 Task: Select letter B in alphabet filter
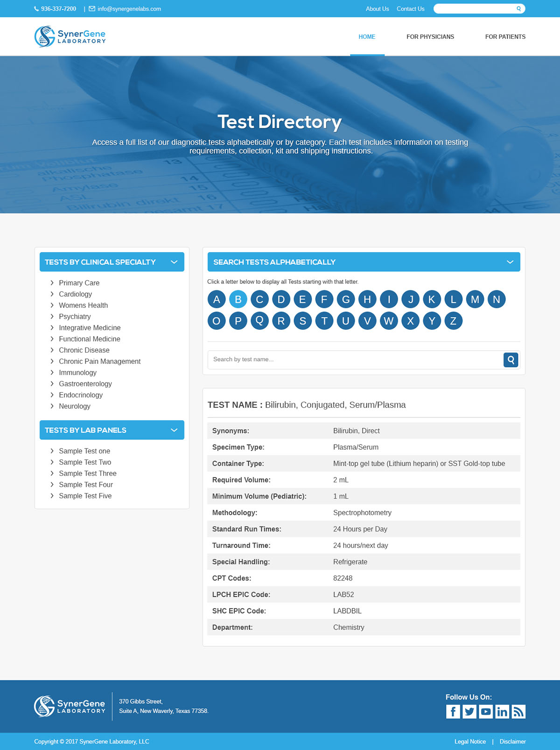tap(238, 299)
